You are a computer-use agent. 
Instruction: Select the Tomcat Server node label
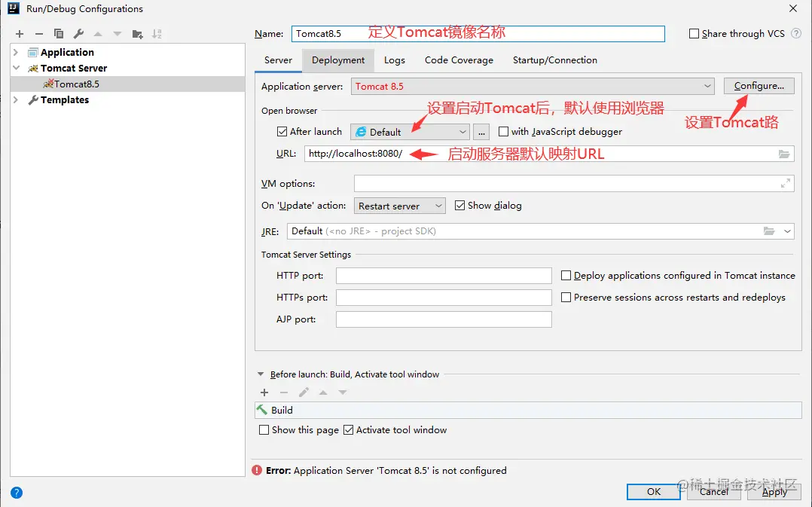tap(74, 68)
